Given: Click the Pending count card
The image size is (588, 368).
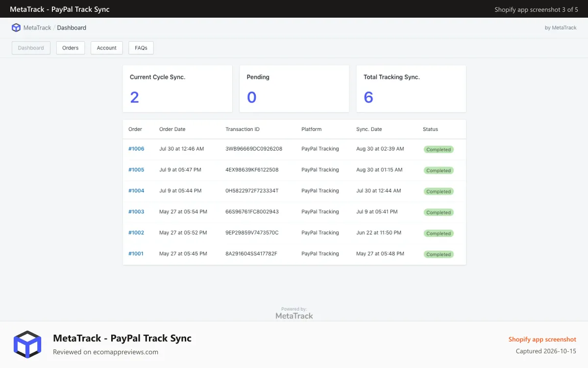Looking at the screenshot, I should click(x=294, y=89).
